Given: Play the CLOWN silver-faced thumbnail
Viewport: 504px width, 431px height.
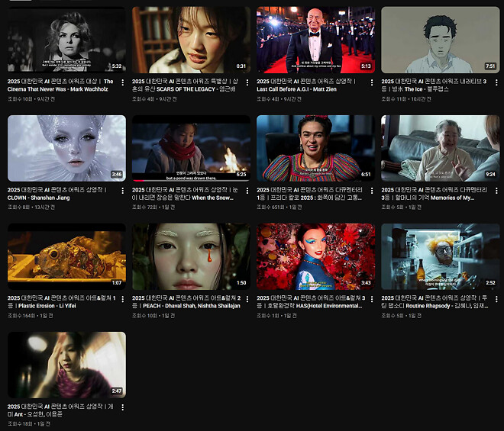Looking at the screenshot, I should click(x=67, y=148).
